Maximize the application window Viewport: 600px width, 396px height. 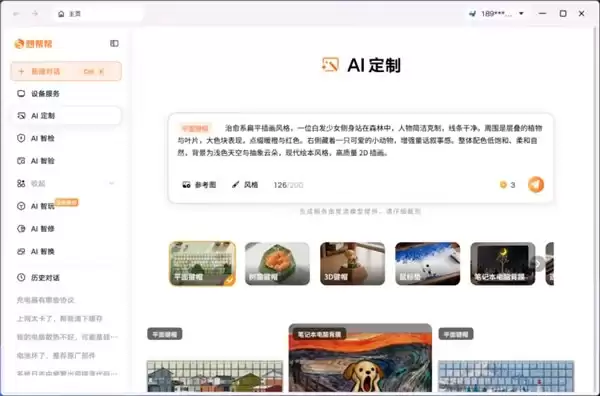[563, 14]
